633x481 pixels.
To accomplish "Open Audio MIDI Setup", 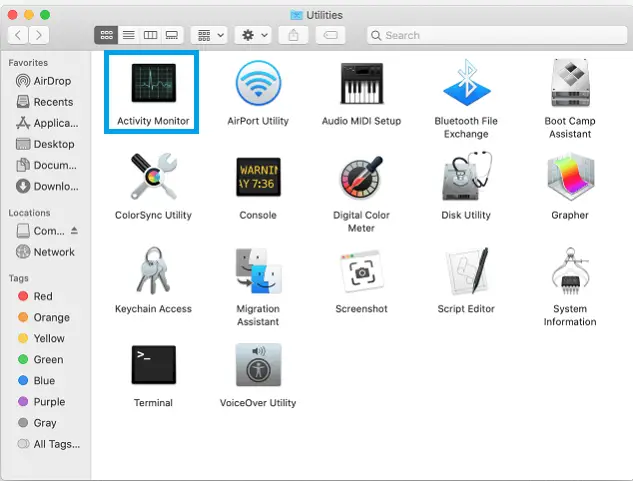I will pyautogui.click(x=361, y=89).
